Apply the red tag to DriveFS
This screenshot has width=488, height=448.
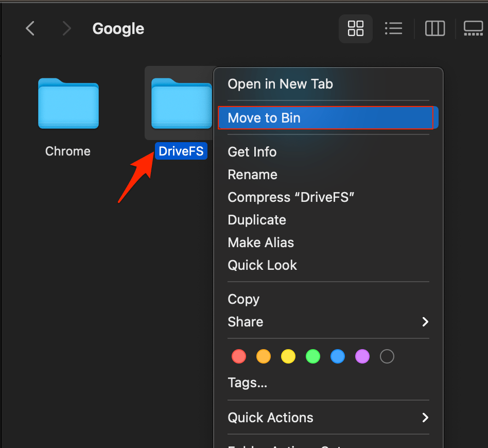(x=239, y=356)
